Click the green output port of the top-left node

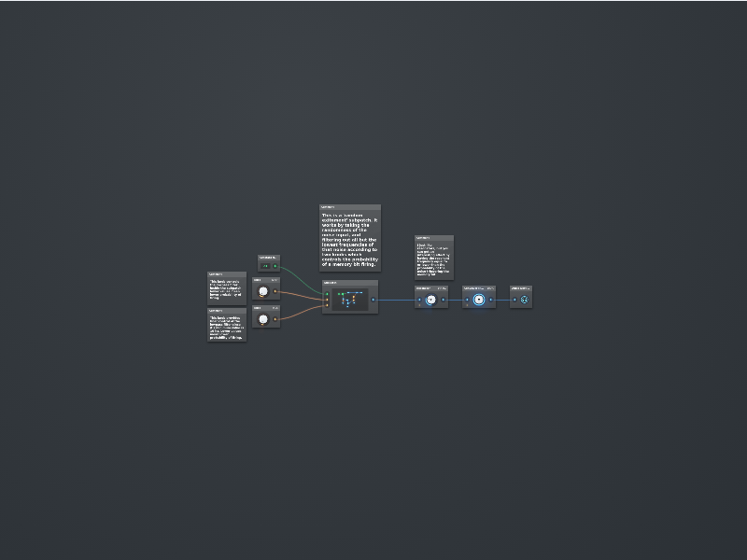click(x=275, y=266)
